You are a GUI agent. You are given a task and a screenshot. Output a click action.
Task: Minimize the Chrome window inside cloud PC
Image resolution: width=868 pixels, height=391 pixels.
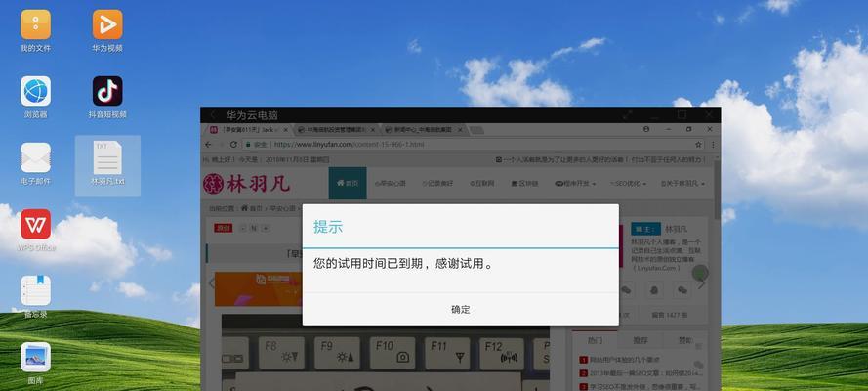tap(668, 129)
